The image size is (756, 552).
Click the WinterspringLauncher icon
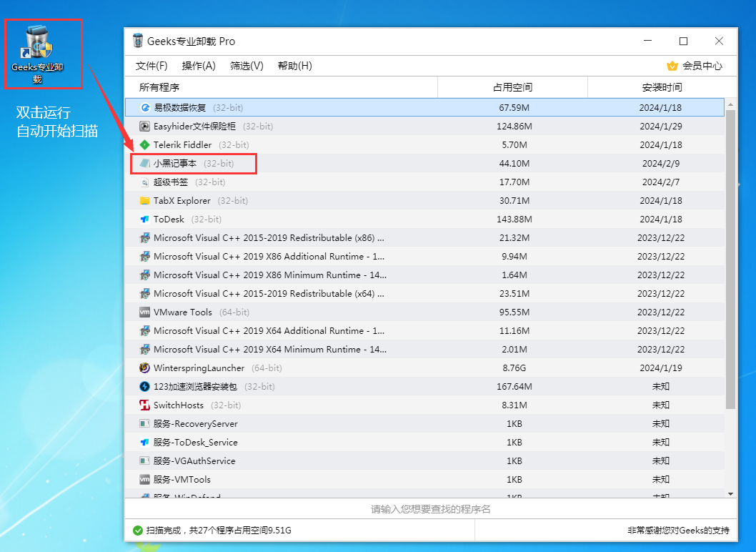click(x=144, y=368)
